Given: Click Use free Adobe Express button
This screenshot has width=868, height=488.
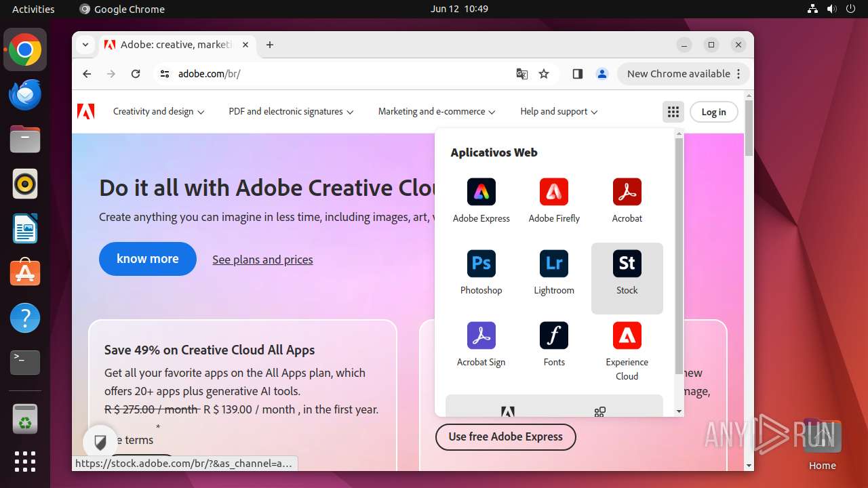Looking at the screenshot, I should pos(506,436).
